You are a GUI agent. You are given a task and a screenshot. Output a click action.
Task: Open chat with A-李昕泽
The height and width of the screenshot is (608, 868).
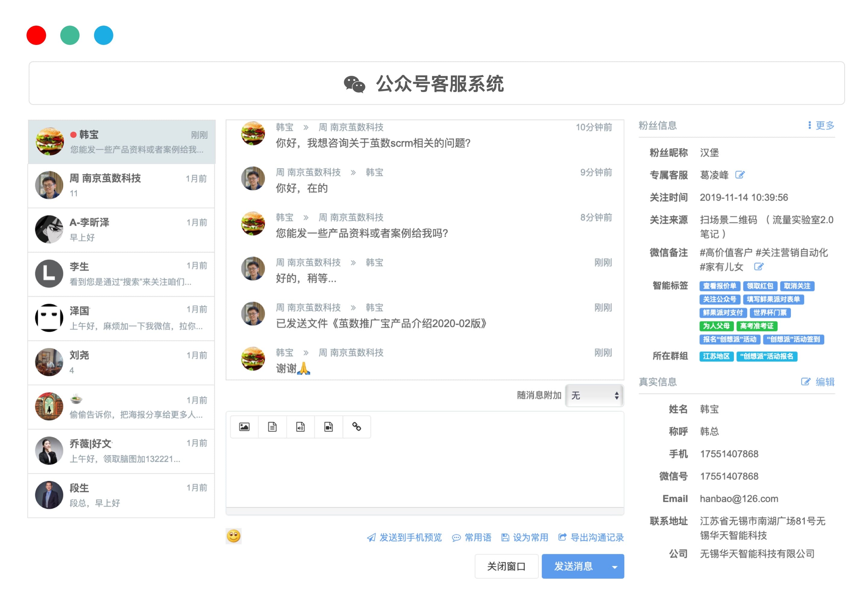tap(121, 230)
